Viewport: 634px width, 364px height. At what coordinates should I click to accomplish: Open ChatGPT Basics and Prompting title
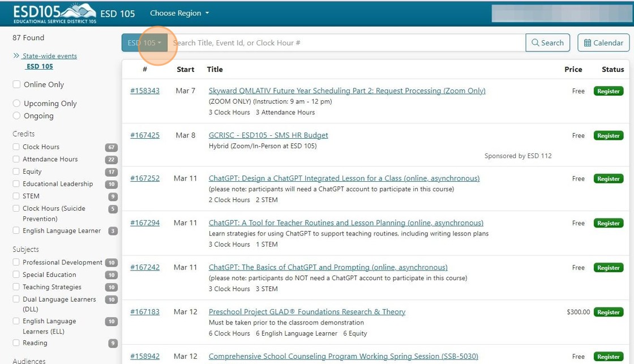coord(328,267)
